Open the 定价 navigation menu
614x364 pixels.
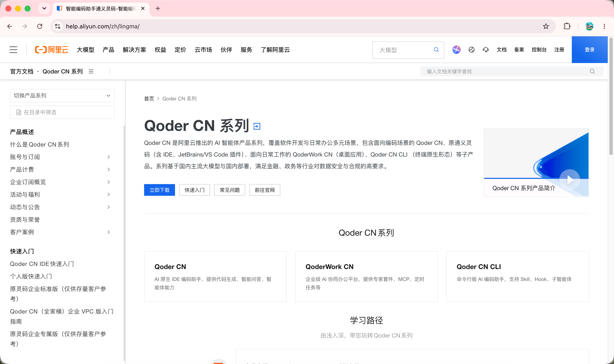pos(180,50)
